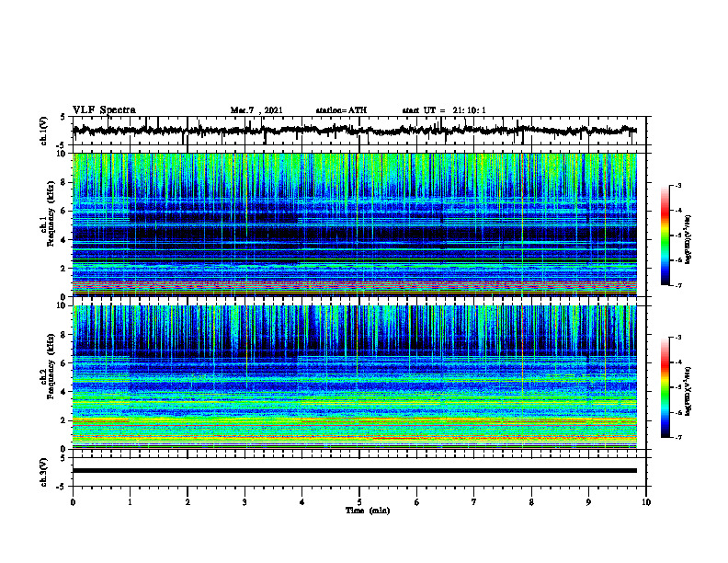This screenshot has height=563, width=728.
Task: Click the time axis tick label "5"
Action: click(359, 502)
